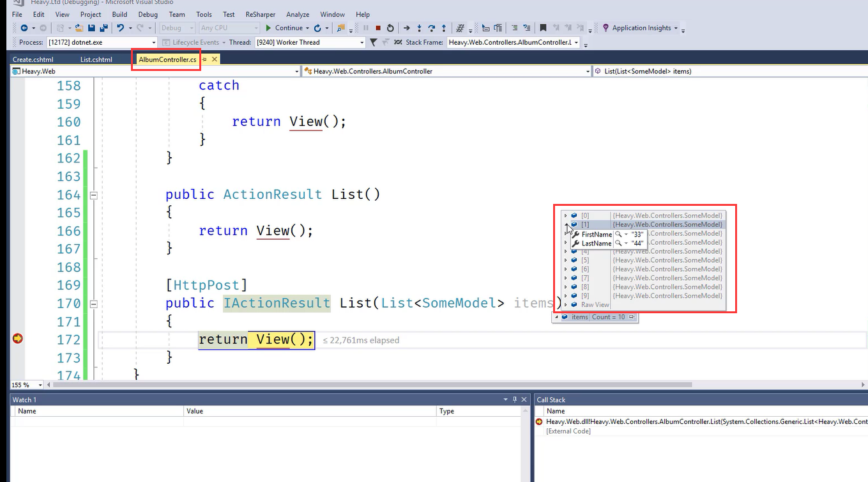Click the pin icon on AlbumController.cs tab

[x=204, y=59]
